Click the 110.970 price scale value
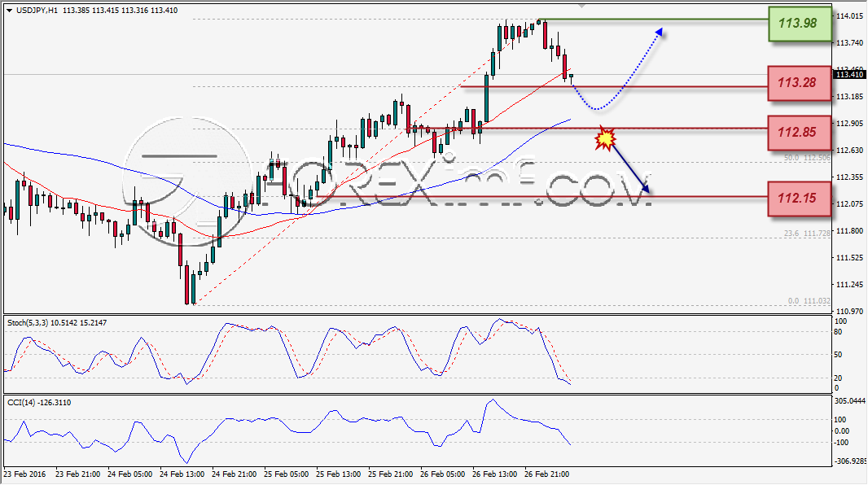The height and width of the screenshot is (485, 868). pos(850,312)
